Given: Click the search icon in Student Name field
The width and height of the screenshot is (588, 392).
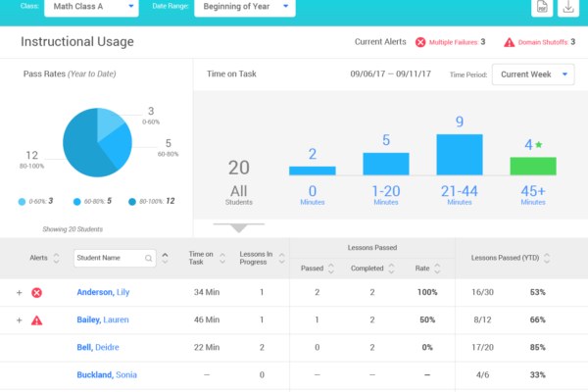Looking at the screenshot, I should click(x=149, y=258).
